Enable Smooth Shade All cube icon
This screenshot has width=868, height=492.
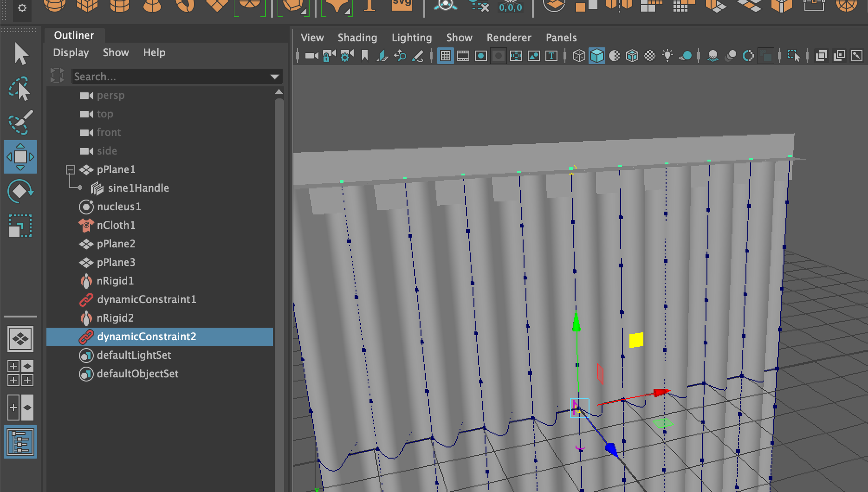coord(597,56)
